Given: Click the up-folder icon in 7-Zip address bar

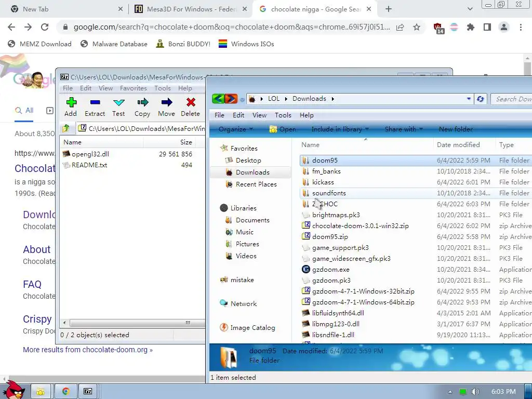Looking at the screenshot, I should pos(66,128).
